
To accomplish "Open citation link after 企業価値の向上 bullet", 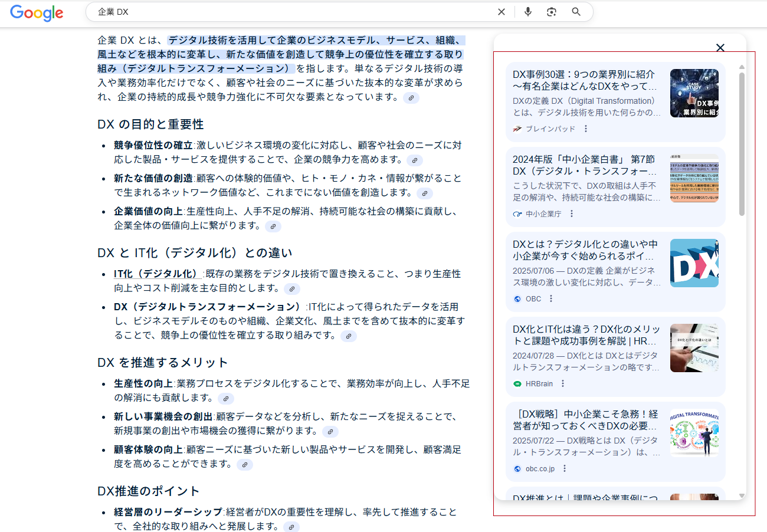I will pyautogui.click(x=272, y=226).
